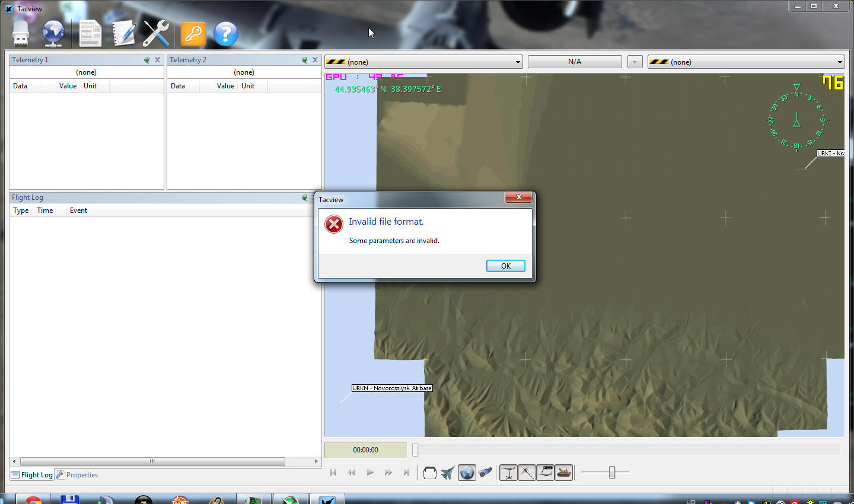Open the printed document report icon

pos(90,34)
